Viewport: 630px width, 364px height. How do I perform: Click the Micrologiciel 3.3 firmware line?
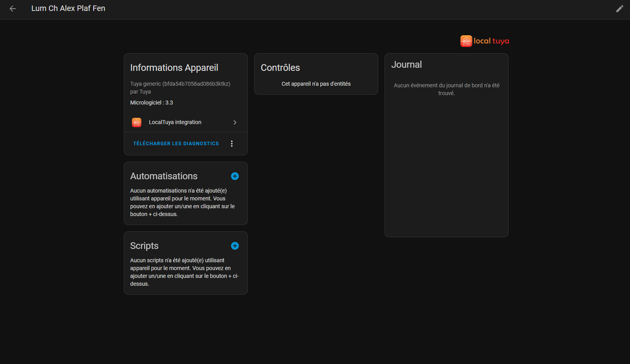[152, 103]
